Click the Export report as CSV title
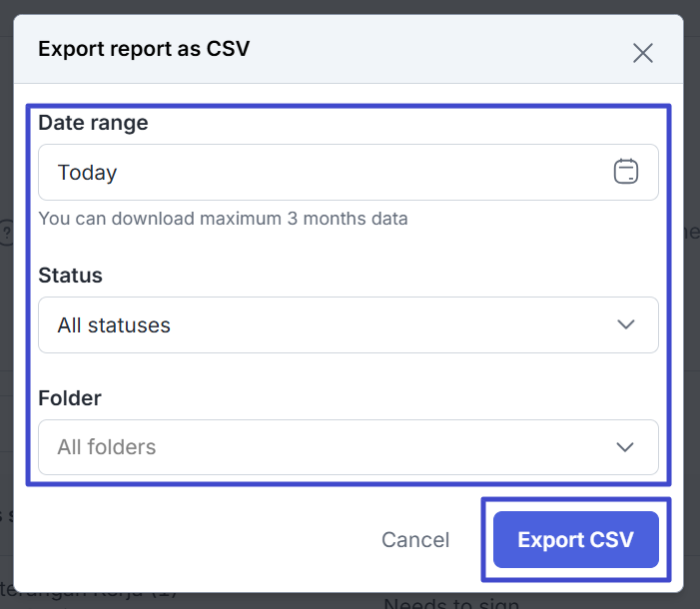This screenshot has width=700, height=609. pos(144,49)
